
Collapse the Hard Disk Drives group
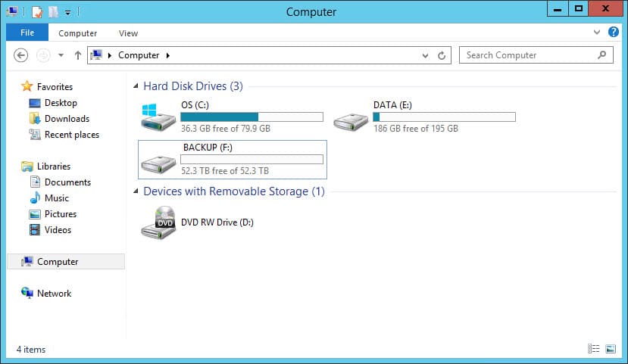click(x=136, y=86)
